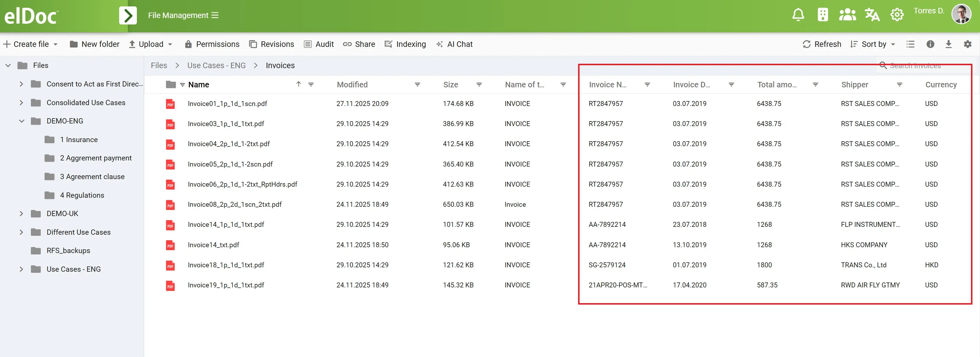Open the Name column filter icon

(311, 84)
